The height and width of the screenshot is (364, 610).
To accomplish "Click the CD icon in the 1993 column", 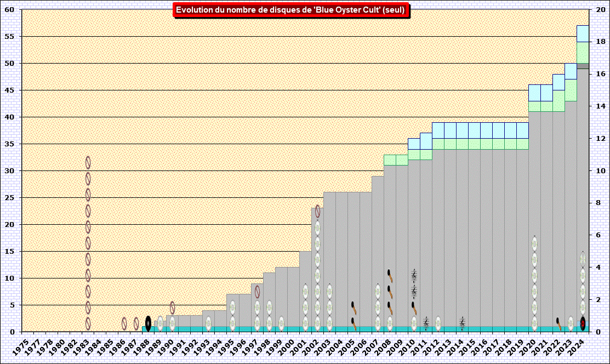I will 208,323.
